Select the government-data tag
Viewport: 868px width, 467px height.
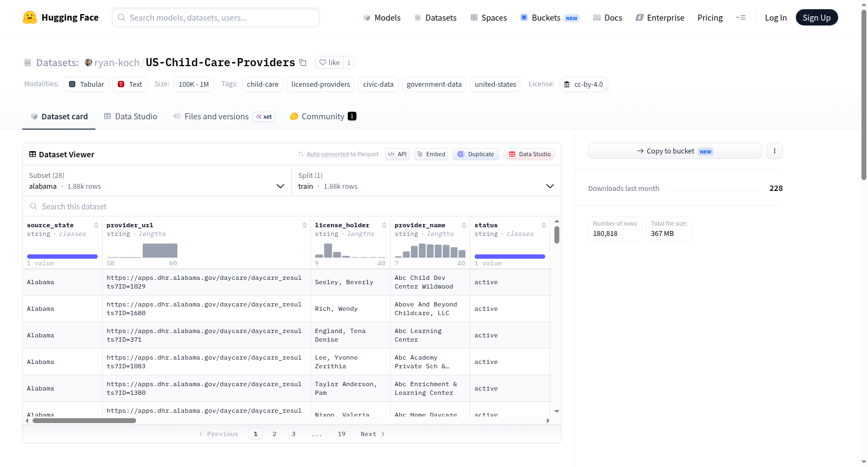pos(434,84)
